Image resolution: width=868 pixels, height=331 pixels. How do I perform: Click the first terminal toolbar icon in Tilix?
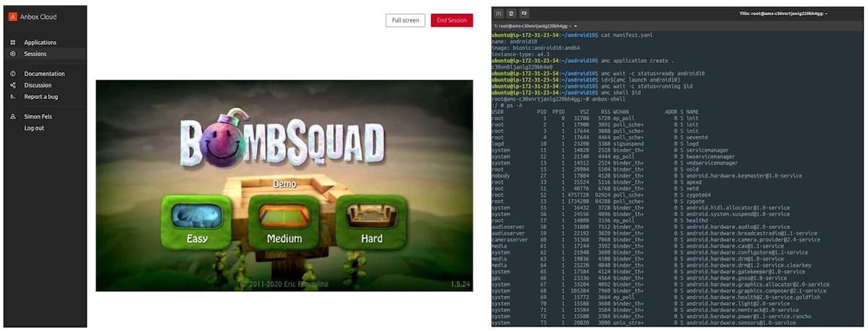pyautogui.click(x=498, y=13)
